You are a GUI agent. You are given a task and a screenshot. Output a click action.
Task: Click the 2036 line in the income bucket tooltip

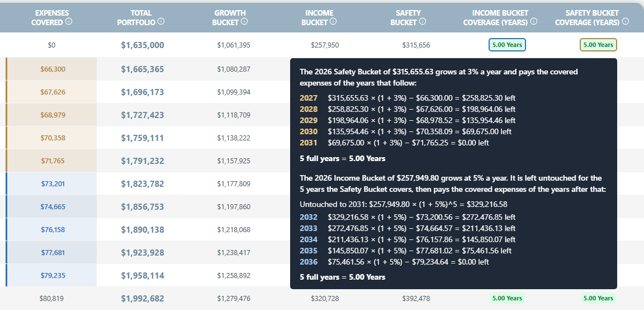[x=394, y=262]
